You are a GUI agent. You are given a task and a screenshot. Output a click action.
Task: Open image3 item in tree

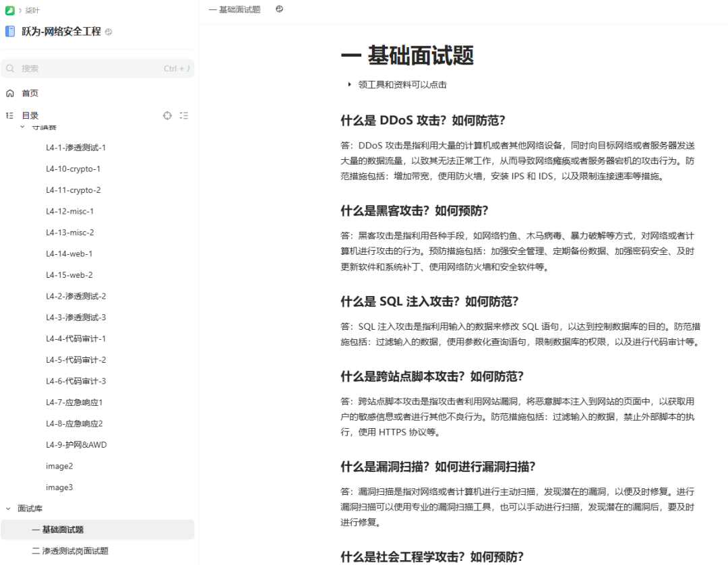tap(59, 487)
